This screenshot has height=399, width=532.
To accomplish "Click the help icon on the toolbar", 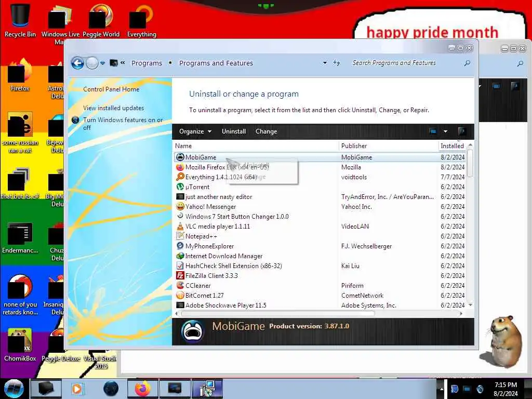I will pos(461,131).
